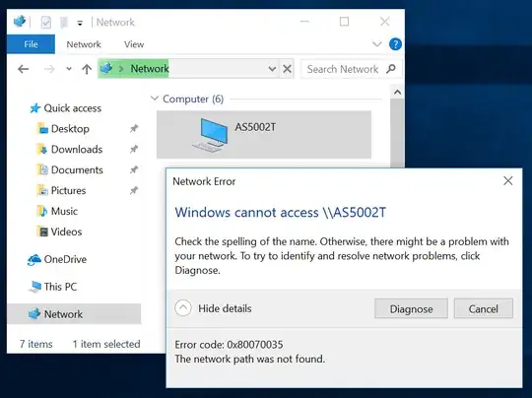The width and height of the screenshot is (532, 398).
Task: Go forward with the right arrow
Action: tap(49, 69)
